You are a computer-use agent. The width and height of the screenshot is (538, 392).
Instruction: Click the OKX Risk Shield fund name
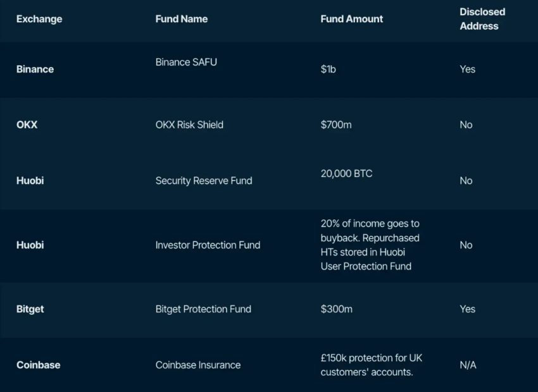(189, 125)
